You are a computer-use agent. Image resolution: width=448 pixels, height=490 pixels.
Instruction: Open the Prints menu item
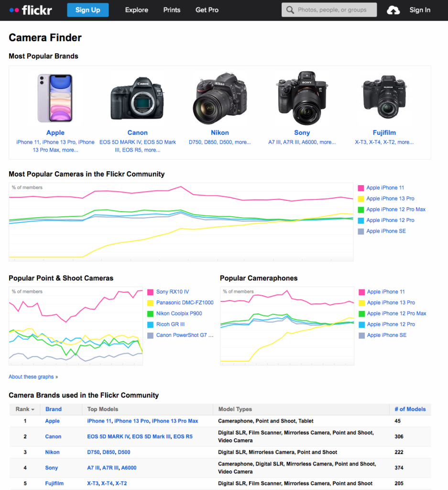[172, 10]
